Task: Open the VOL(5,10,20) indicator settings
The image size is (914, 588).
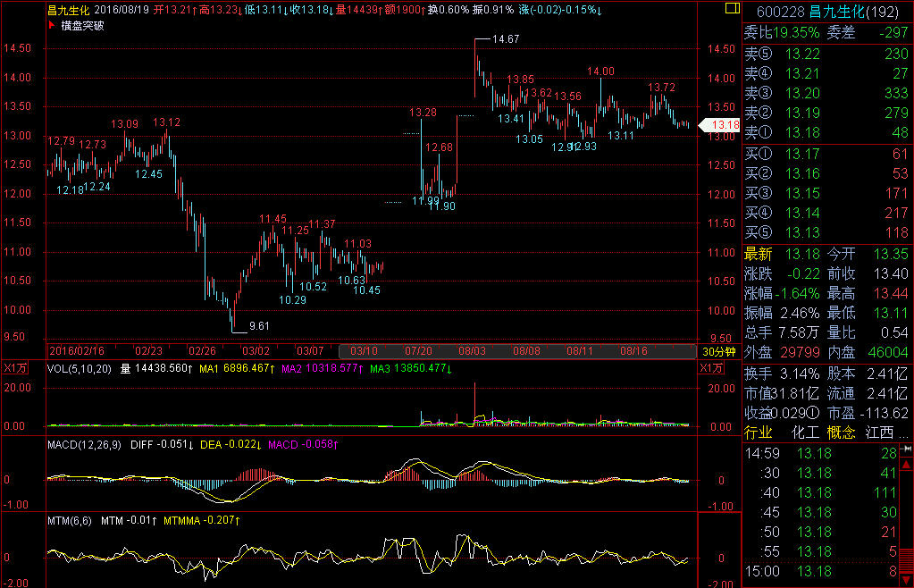Action: (x=79, y=367)
